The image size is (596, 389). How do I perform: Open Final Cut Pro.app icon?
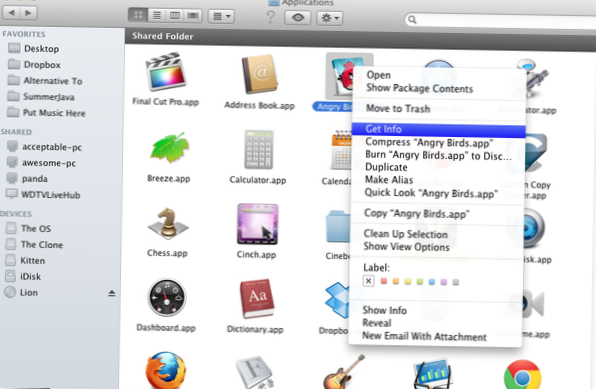click(x=166, y=72)
